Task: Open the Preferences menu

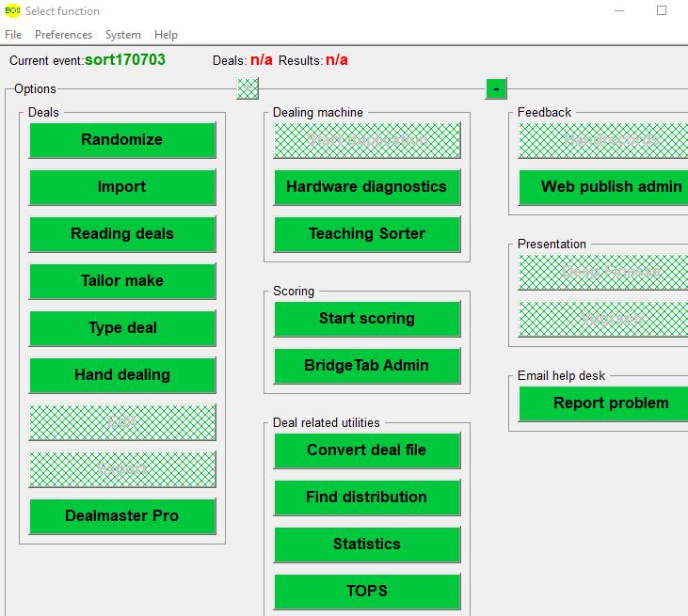Action: click(63, 35)
